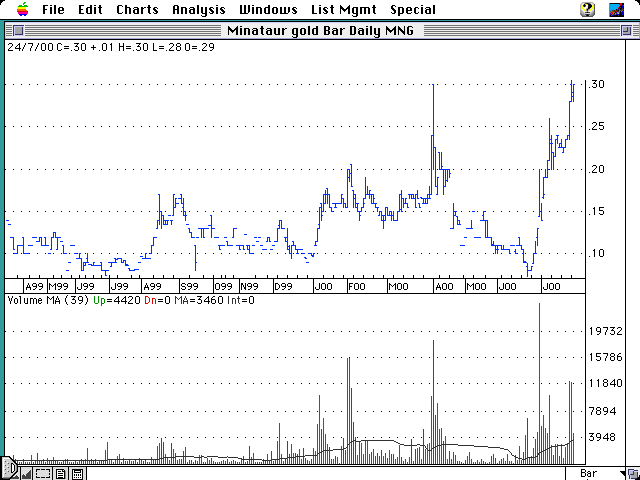The width and height of the screenshot is (640, 480).
Task: Click the 19732 volume axis label
Action: [606, 331]
